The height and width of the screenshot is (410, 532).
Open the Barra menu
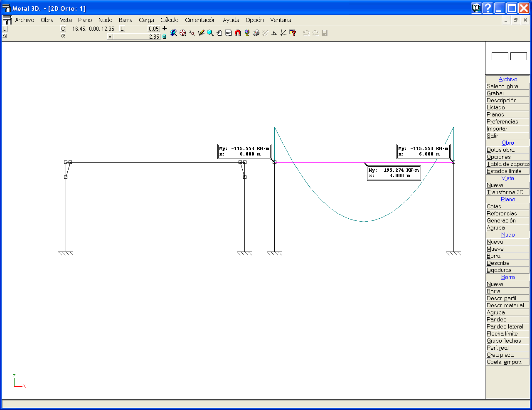(126, 20)
